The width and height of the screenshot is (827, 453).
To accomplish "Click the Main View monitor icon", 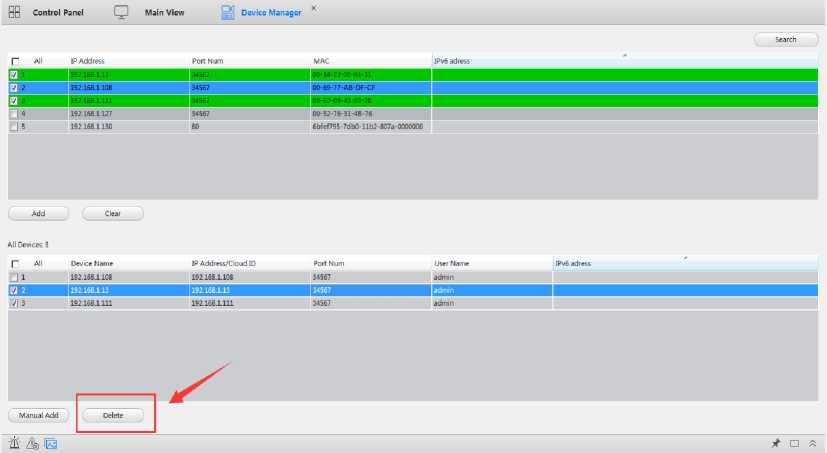I will click(x=121, y=12).
